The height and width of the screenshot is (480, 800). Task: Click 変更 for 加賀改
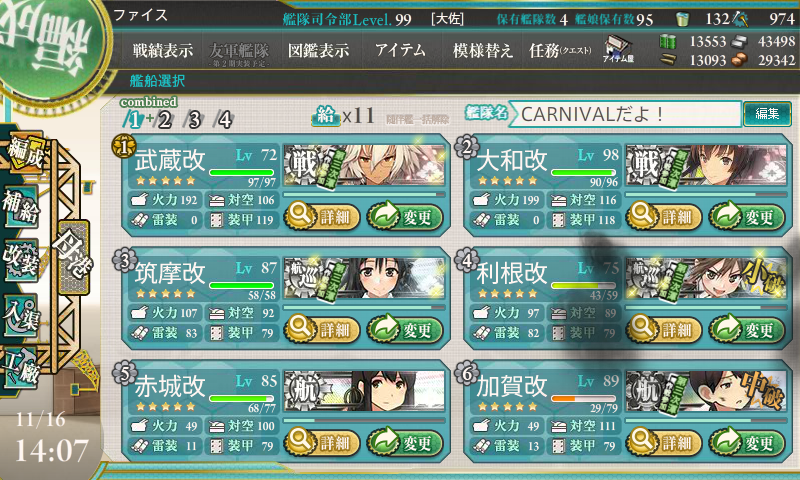(x=747, y=442)
